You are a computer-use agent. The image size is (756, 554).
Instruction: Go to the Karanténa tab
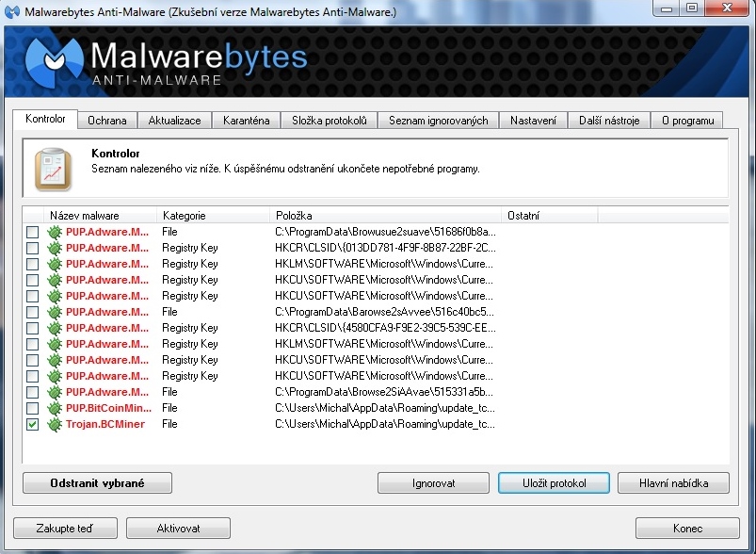(x=246, y=121)
